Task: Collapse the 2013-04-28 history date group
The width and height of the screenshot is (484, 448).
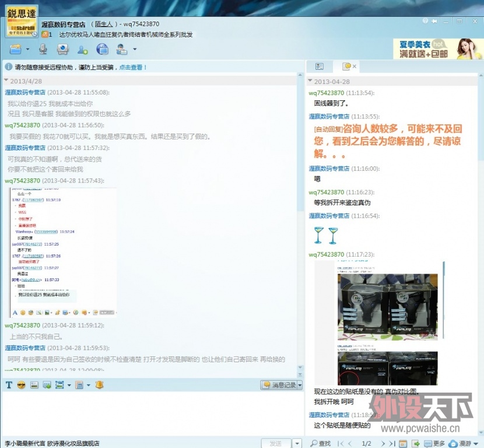Action: [x=310, y=82]
